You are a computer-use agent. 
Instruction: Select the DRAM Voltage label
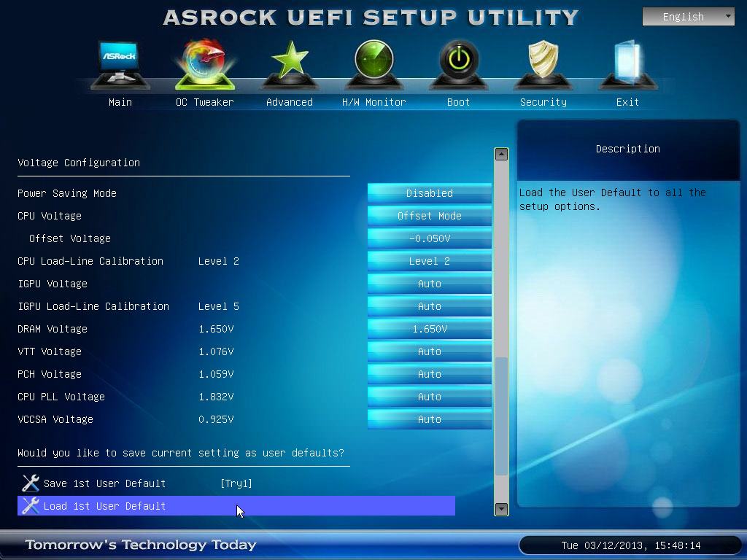[x=53, y=329]
